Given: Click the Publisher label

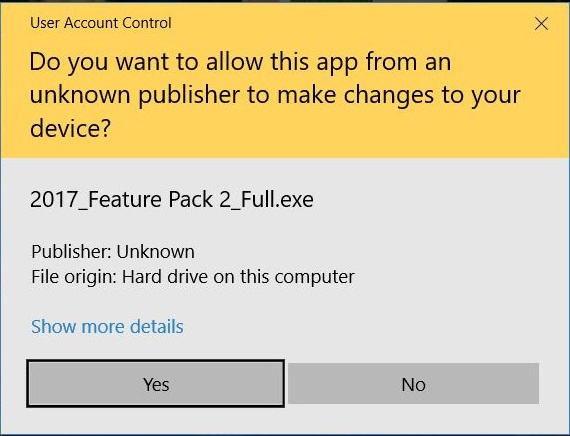Looking at the screenshot, I should point(71,252).
